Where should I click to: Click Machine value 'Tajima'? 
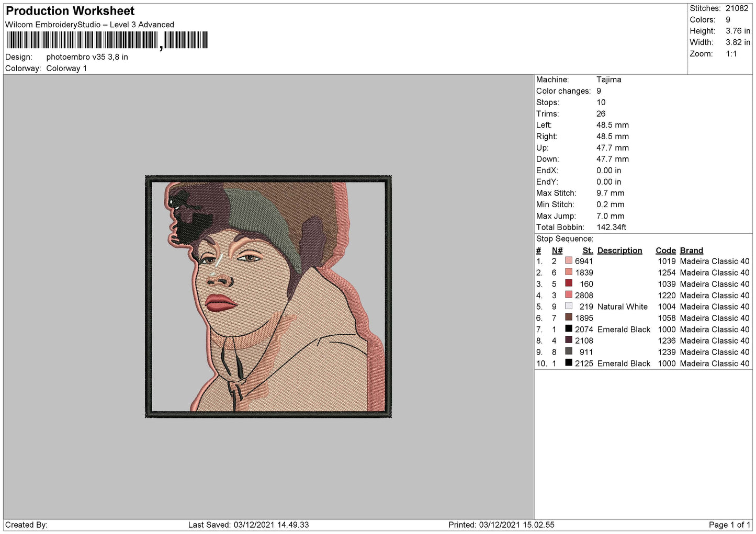608,79
